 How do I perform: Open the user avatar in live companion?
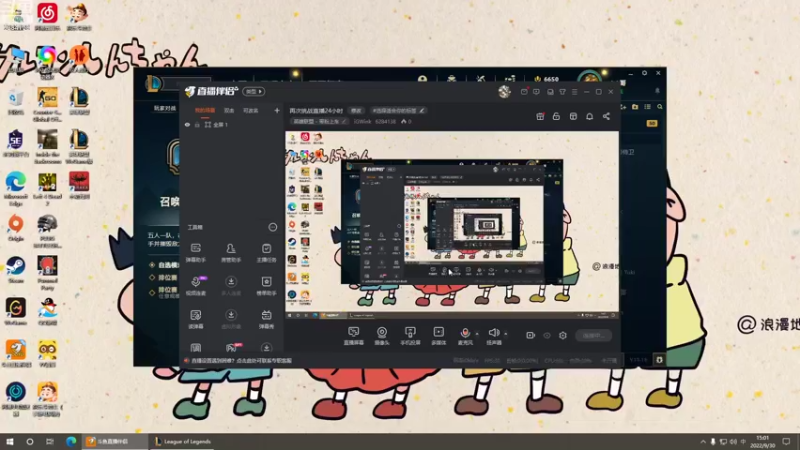coord(505,91)
